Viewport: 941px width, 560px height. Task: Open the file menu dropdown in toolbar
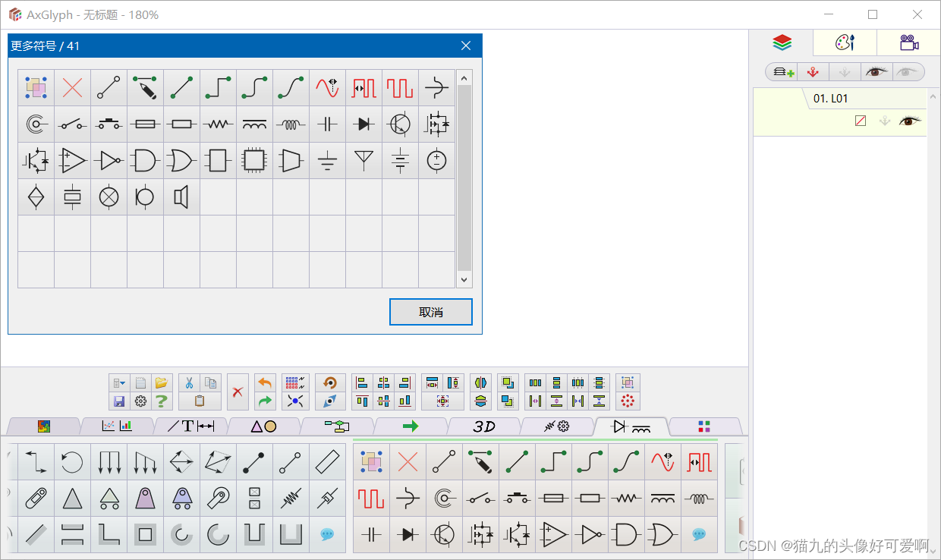(x=119, y=382)
